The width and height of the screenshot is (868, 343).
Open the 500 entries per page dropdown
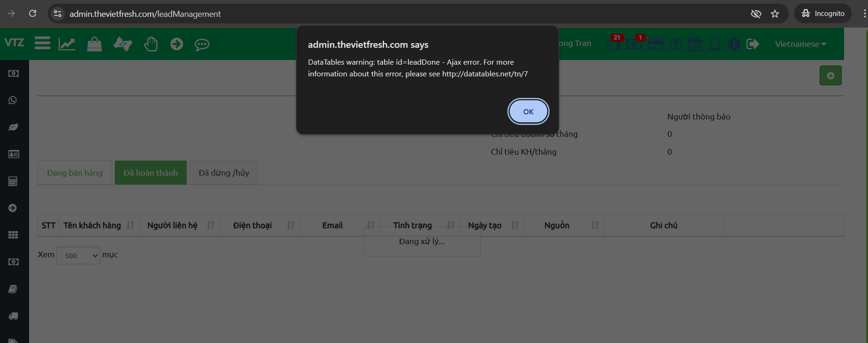click(78, 255)
